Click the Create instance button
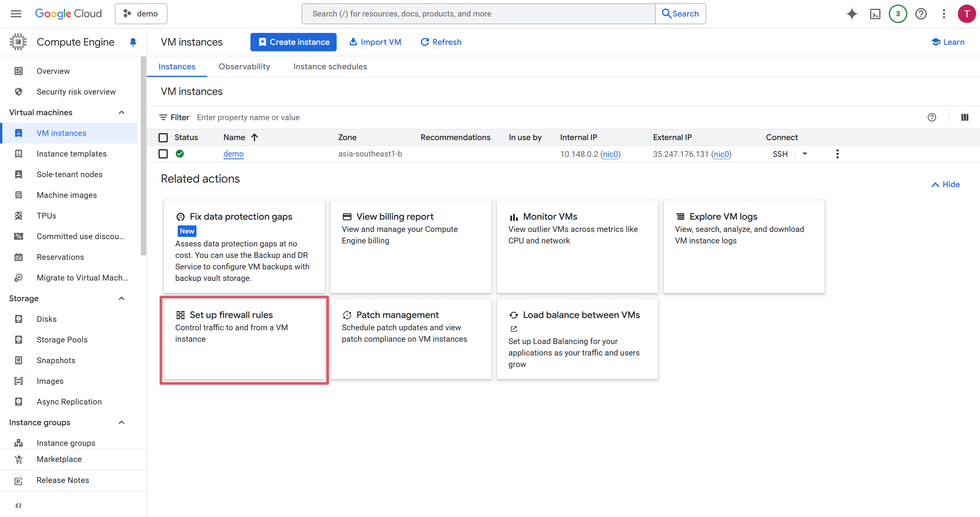 click(x=293, y=42)
